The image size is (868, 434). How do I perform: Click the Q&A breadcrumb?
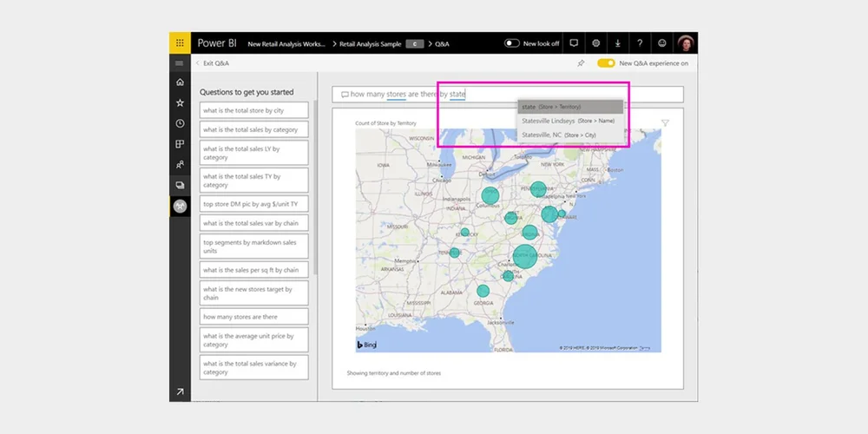pos(443,43)
